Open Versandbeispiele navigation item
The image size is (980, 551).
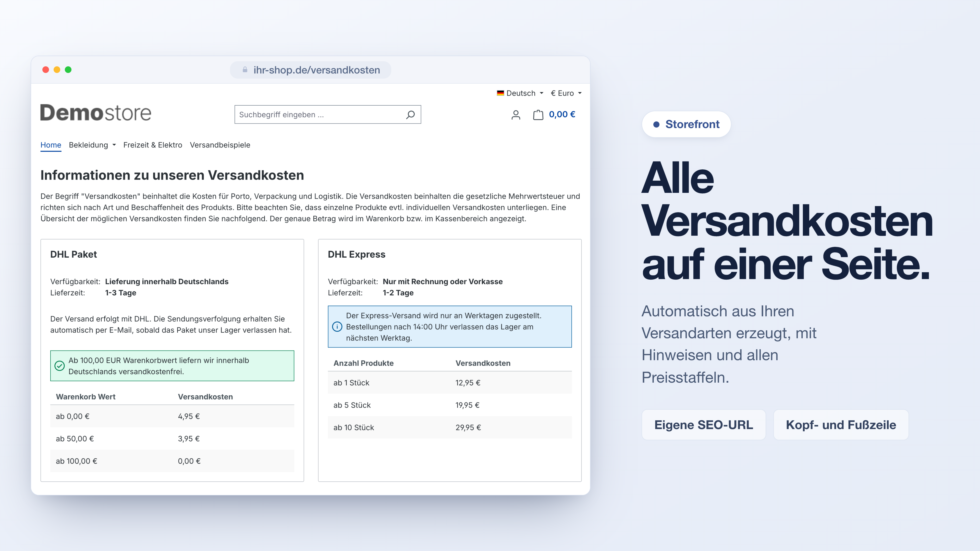point(220,145)
